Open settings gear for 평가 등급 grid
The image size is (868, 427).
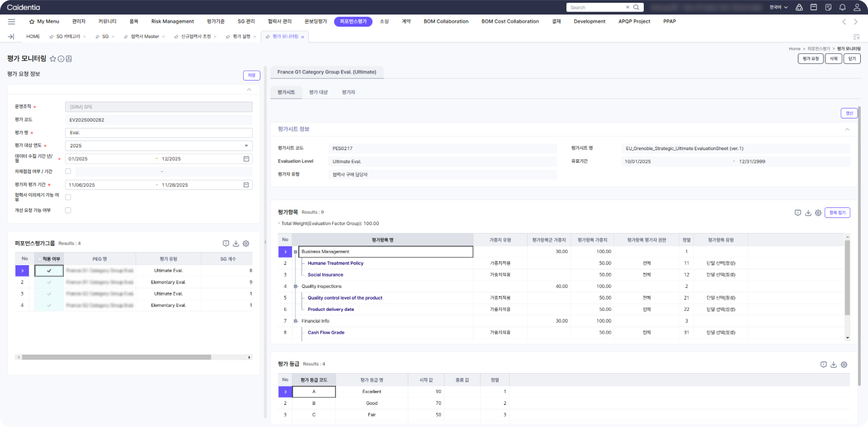point(844,365)
